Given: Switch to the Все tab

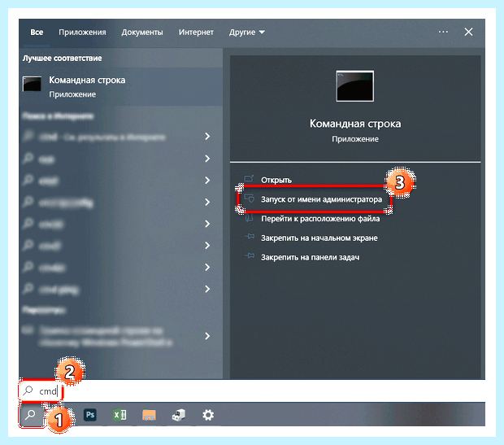Looking at the screenshot, I should pos(37,33).
